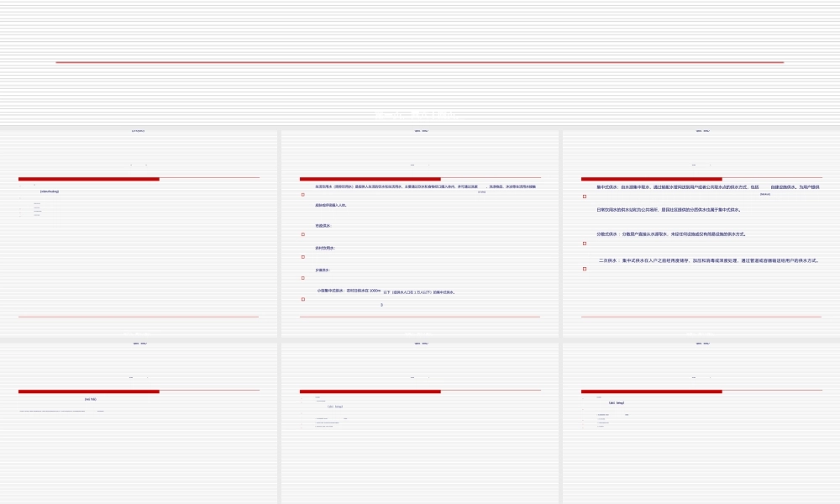Click bottom red square bullet in 集中式供水 slide
The image size is (840, 504).
pos(585,269)
